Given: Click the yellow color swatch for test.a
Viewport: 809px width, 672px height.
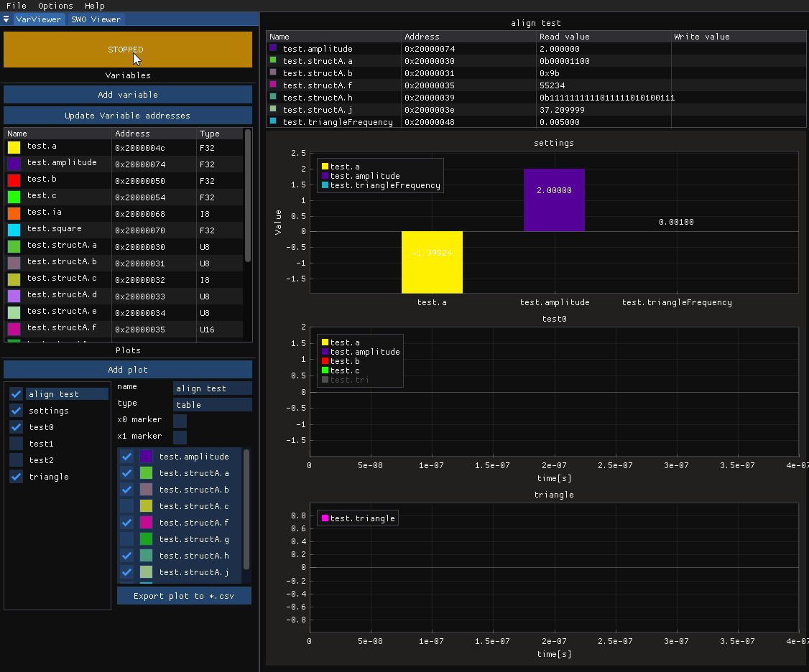Looking at the screenshot, I should pyautogui.click(x=14, y=146).
